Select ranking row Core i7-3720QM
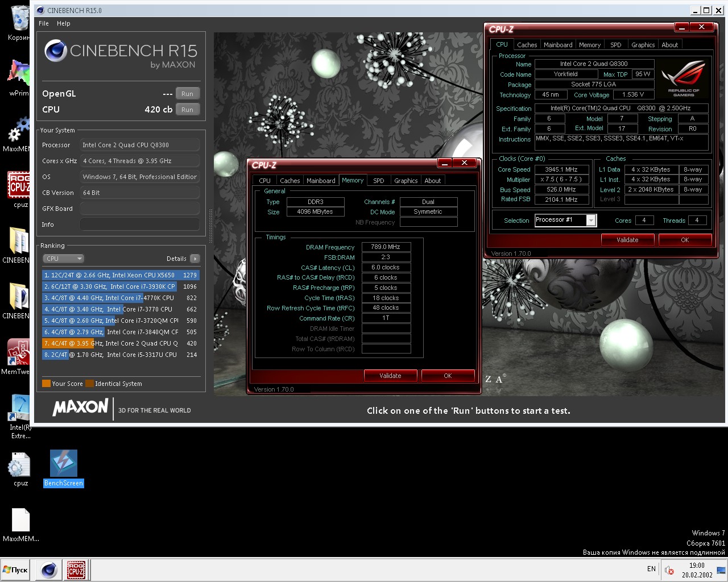Screen dimensions: 728x582 [x=121, y=321]
